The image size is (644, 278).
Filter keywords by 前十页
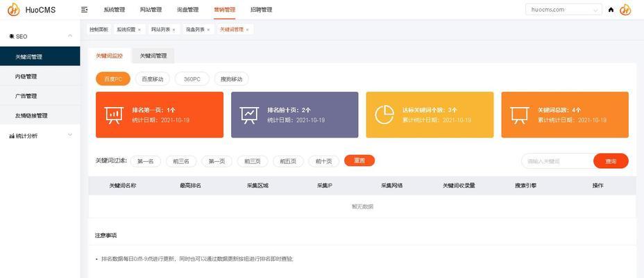click(x=323, y=161)
